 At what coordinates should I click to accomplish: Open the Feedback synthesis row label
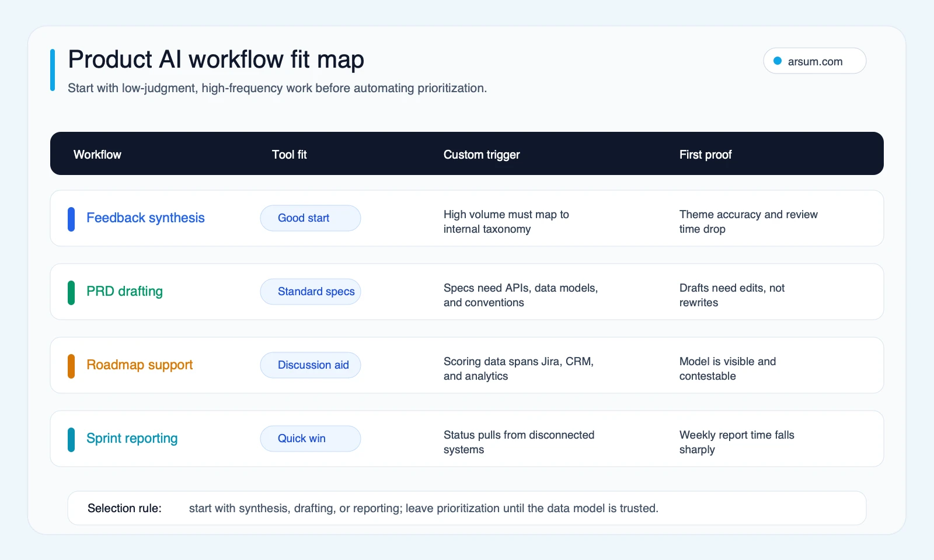pos(145,218)
